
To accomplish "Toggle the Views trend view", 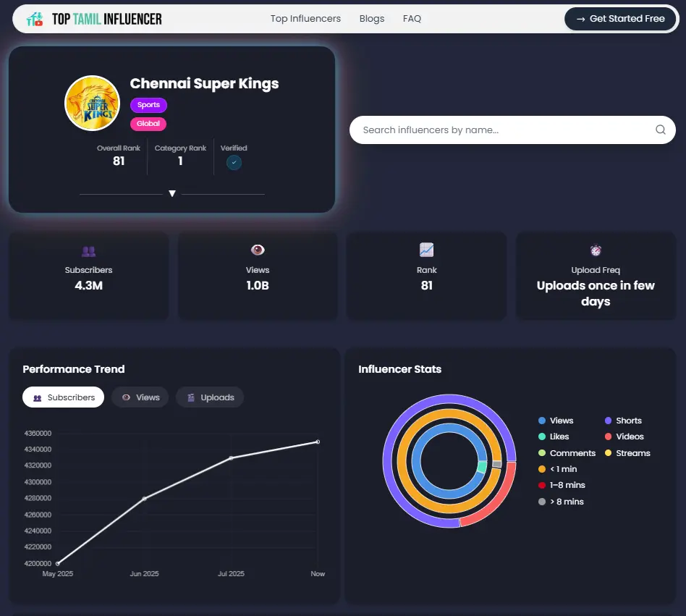I will 140,397.
